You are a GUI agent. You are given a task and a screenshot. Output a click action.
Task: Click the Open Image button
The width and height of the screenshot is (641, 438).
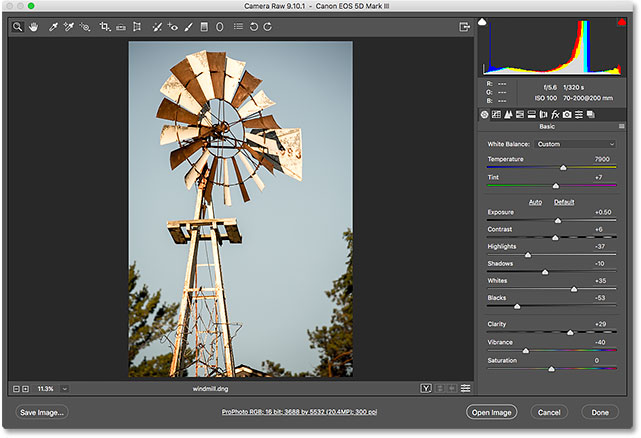tap(491, 412)
